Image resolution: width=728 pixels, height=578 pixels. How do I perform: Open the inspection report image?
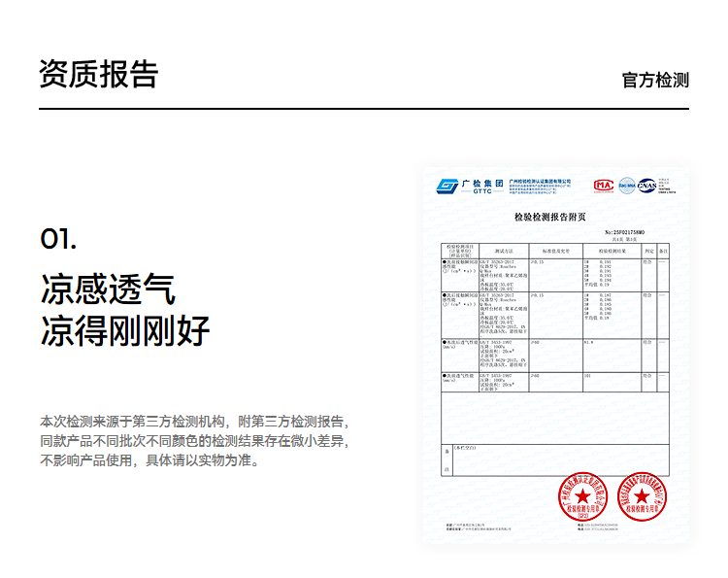click(556, 355)
